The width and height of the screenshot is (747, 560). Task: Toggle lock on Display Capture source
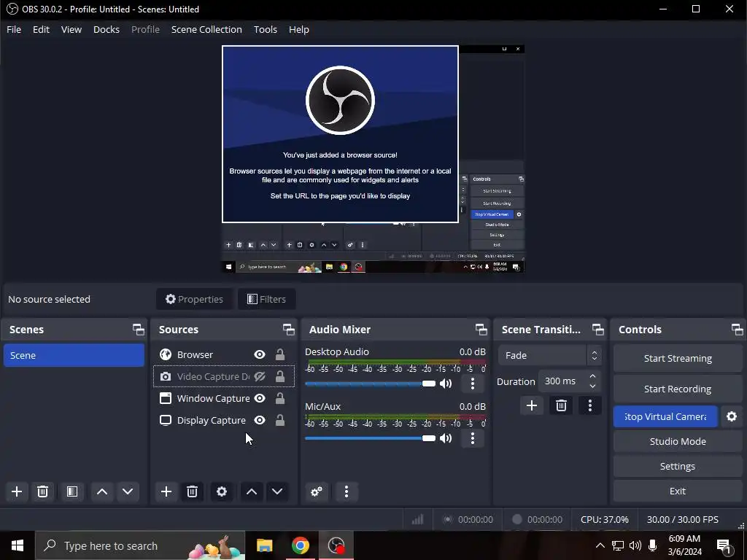tap(280, 421)
